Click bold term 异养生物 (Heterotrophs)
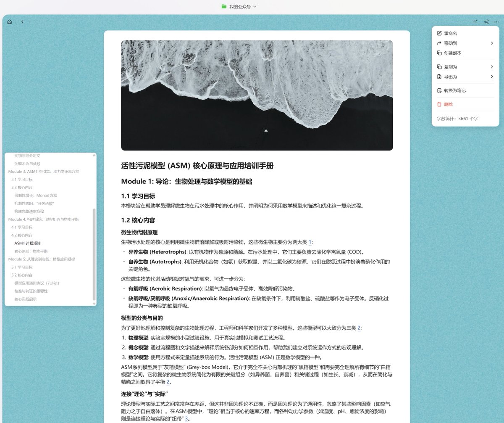The image size is (504, 423). click(157, 252)
